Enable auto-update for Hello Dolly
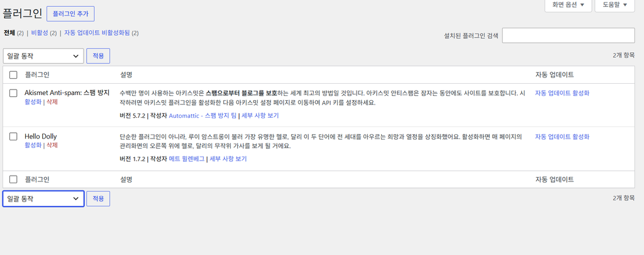This screenshot has height=255, width=644. 562,137
